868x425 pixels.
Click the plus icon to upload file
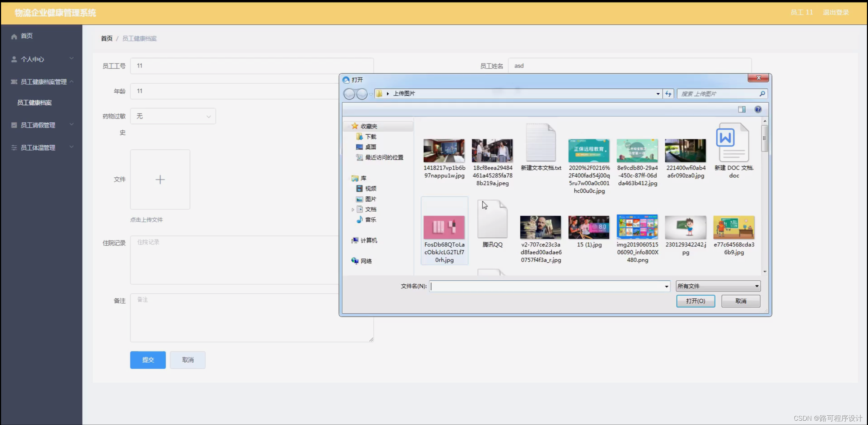pyautogui.click(x=160, y=179)
